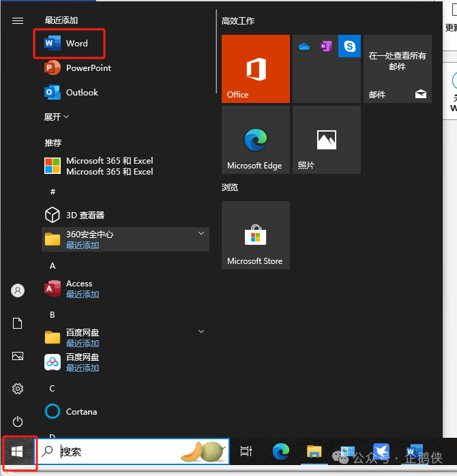This screenshot has width=457, height=476.
Task: Open the 照片 Photos tile
Action: (x=327, y=140)
